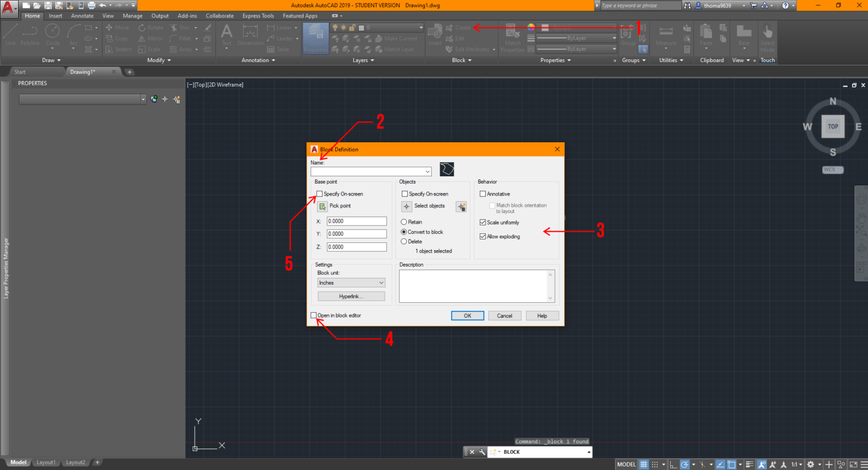The height and width of the screenshot is (470, 868).
Task: Switch to the Insert ribbon tab
Action: click(55, 15)
